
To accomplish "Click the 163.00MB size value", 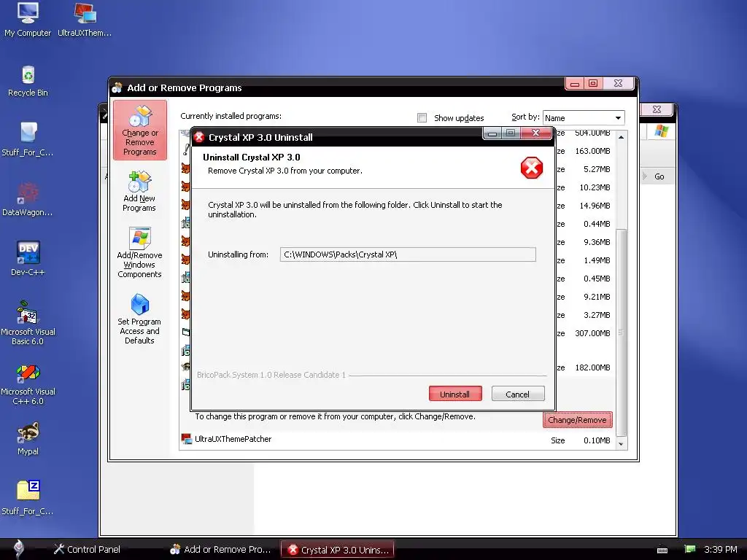I will point(592,151).
